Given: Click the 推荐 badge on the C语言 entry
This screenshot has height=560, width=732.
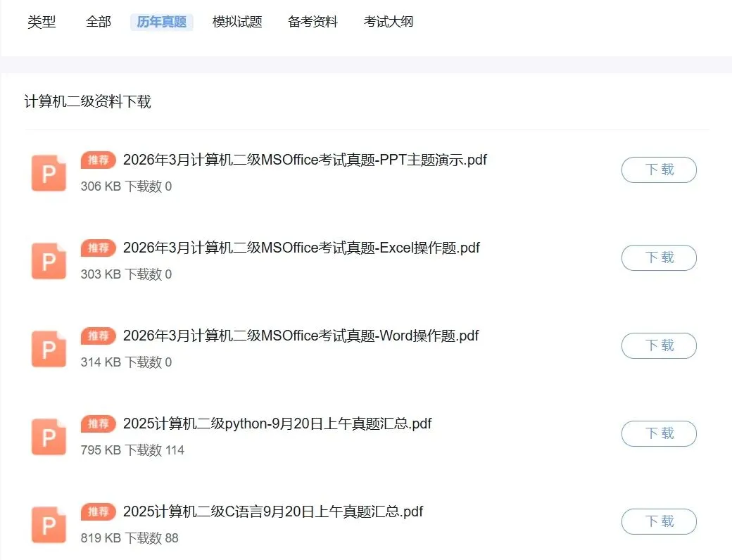Looking at the screenshot, I should (x=98, y=511).
